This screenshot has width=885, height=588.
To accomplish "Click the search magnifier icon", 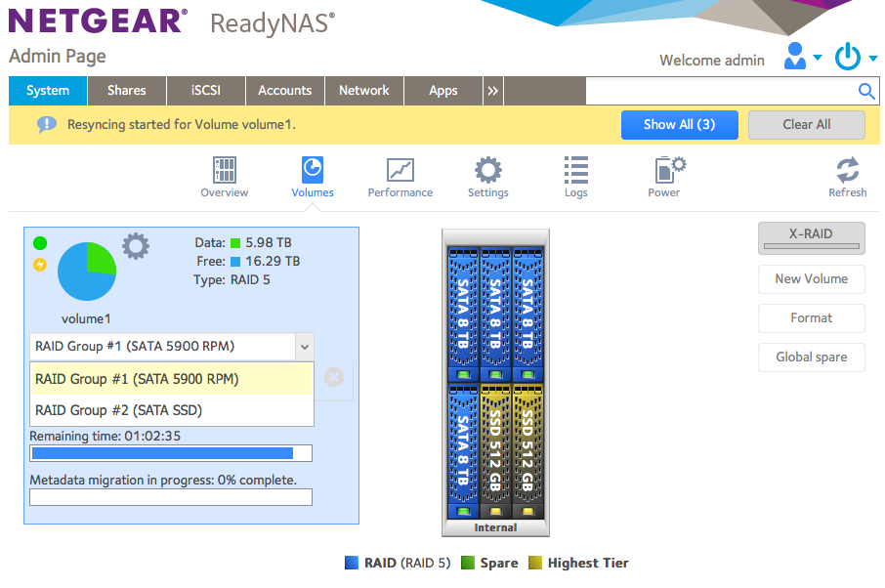I will pyautogui.click(x=865, y=91).
